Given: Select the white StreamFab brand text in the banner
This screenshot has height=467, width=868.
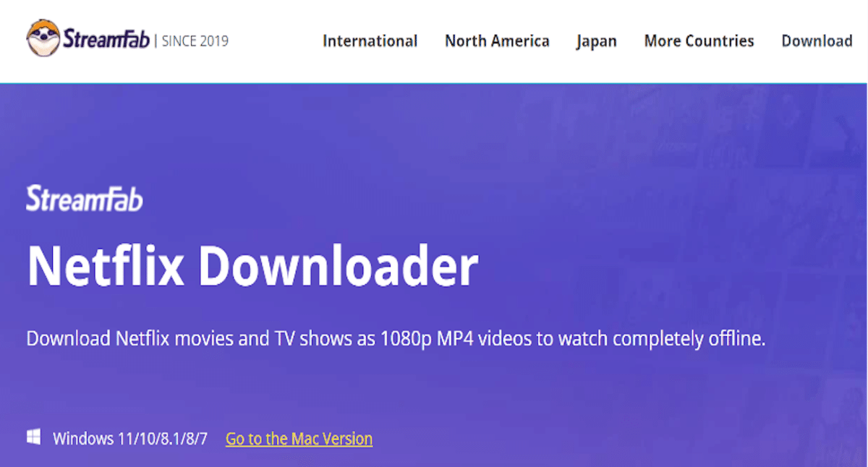Looking at the screenshot, I should point(84,198).
